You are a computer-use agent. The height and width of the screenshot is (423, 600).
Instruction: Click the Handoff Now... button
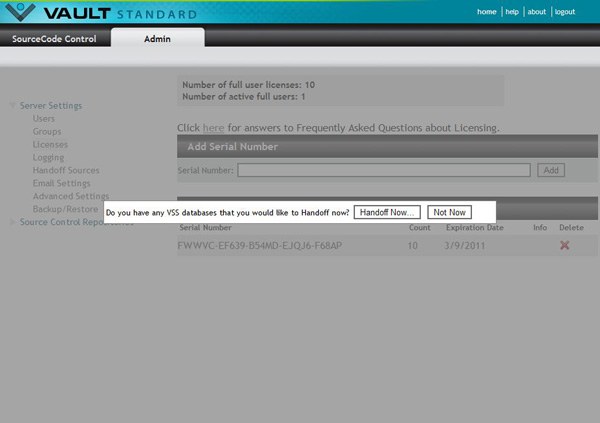coord(387,213)
